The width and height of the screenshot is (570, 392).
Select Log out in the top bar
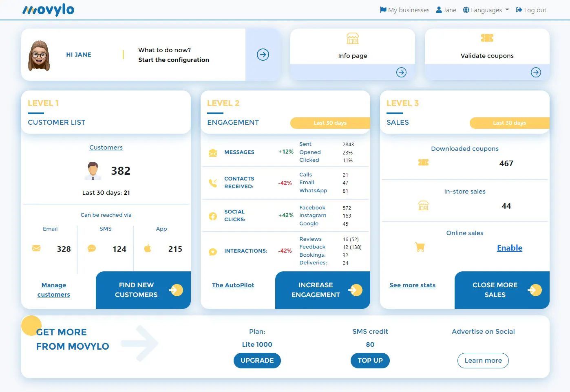coord(531,10)
